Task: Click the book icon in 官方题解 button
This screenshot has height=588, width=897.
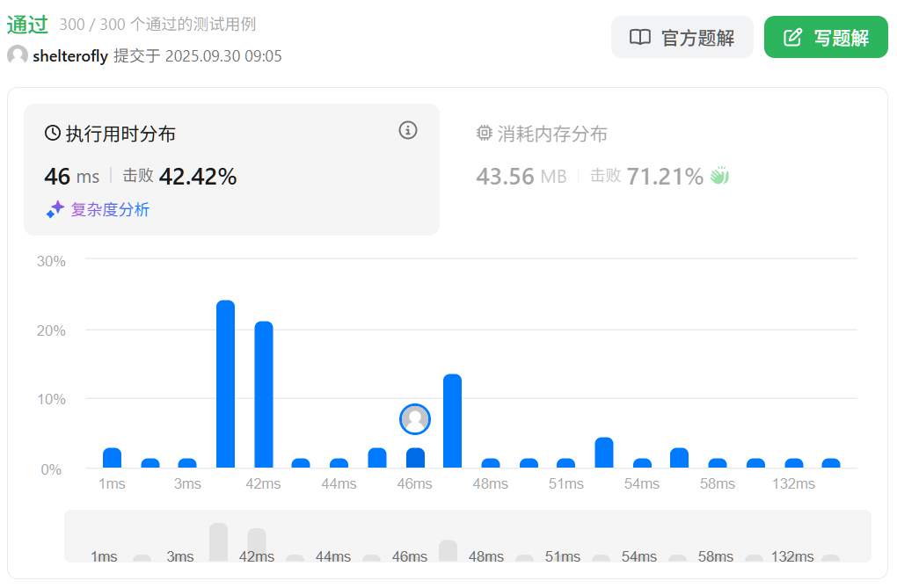Action: click(639, 38)
